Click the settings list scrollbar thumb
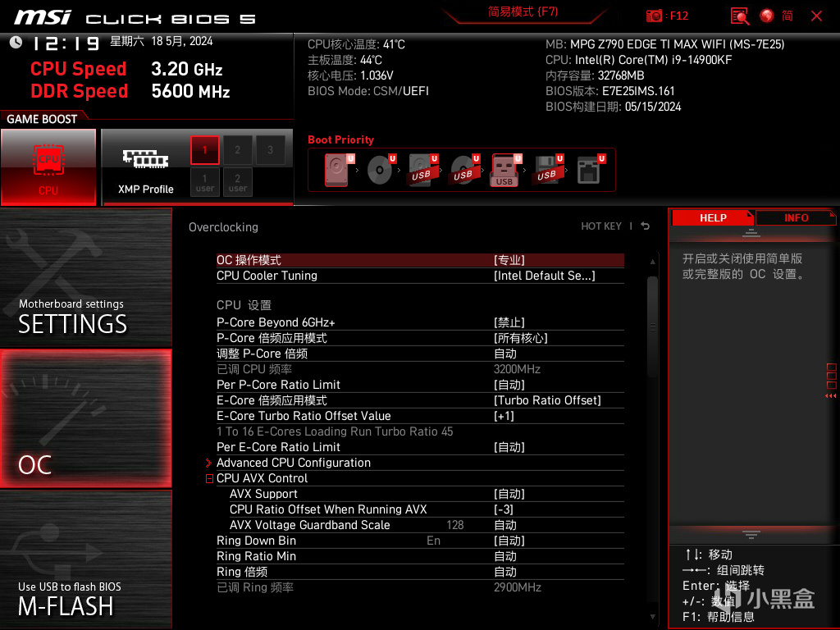This screenshot has width=840, height=630. click(x=652, y=326)
